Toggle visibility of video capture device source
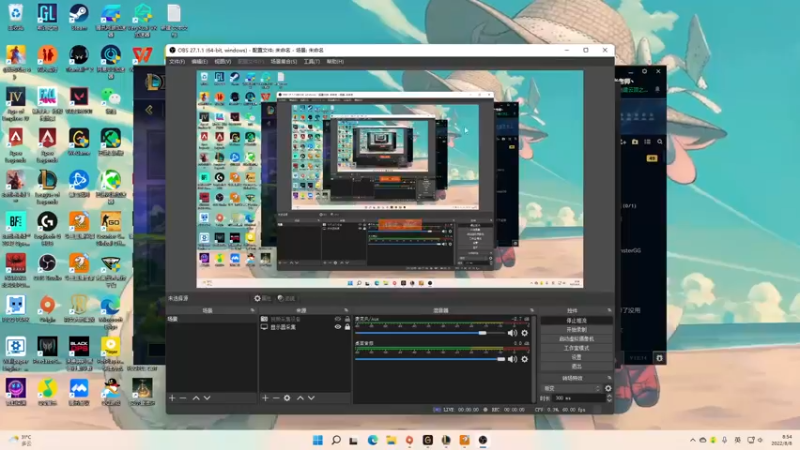This screenshot has width=800, height=450. click(337, 319)
